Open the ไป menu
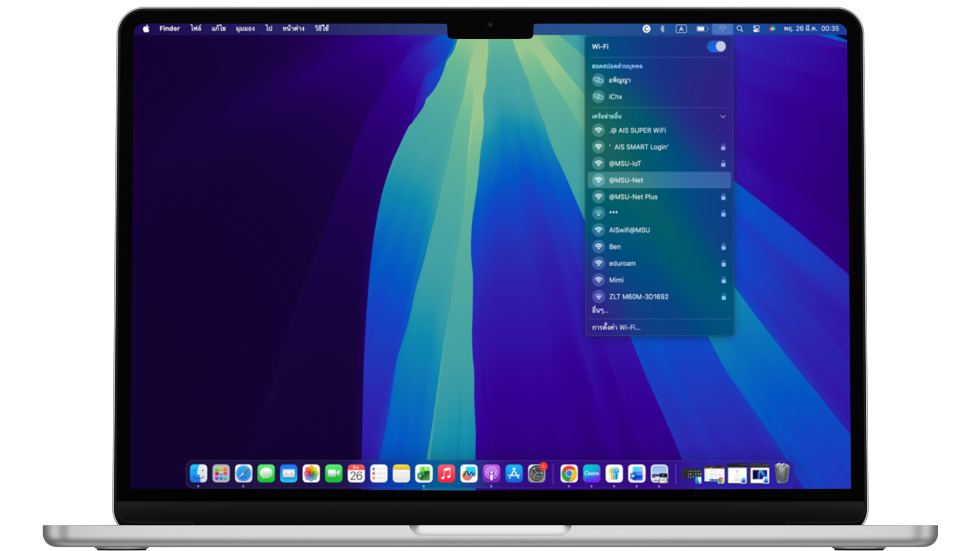 point(268,29)
